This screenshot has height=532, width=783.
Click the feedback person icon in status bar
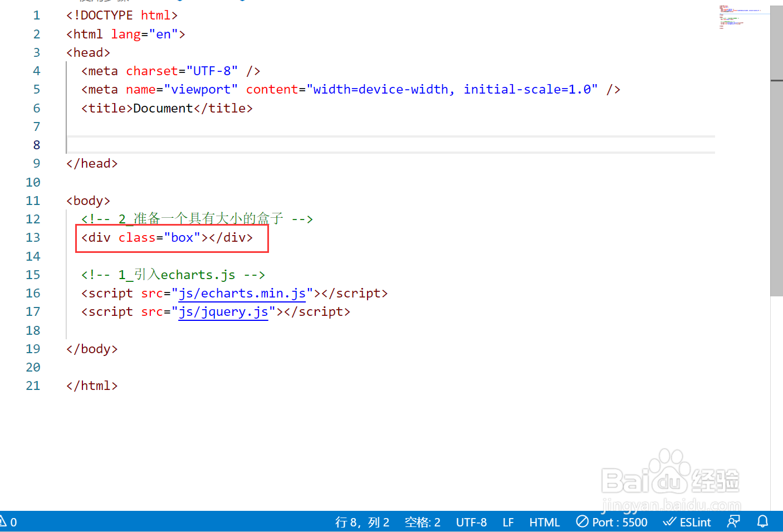(x=733, y=521)
